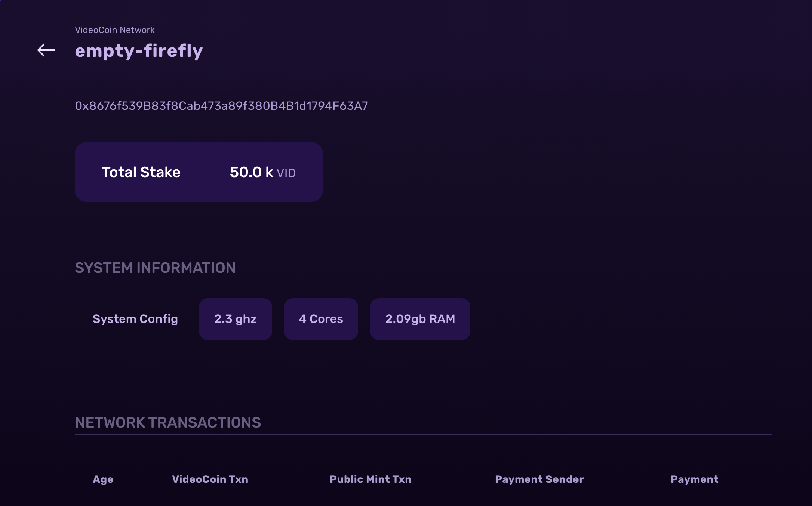Click the empty-firefly page title
This screenshot has height=506, width=812.
(x=139, y=51)
